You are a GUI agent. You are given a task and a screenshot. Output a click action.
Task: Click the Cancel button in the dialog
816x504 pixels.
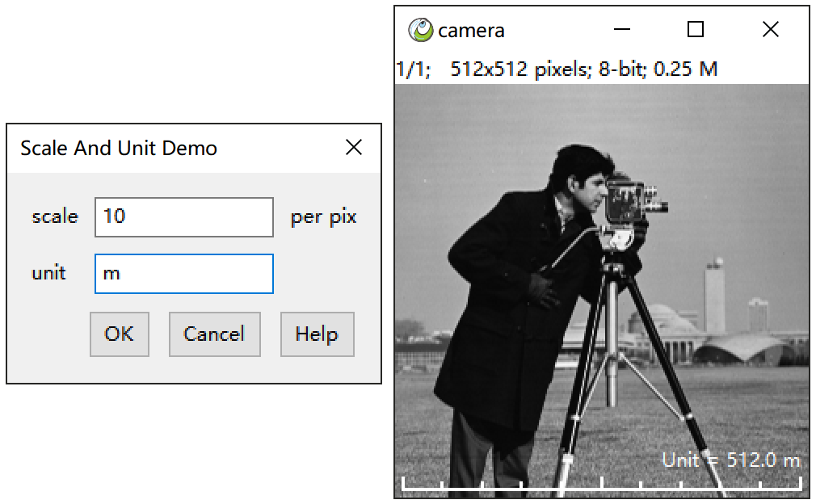214,334
